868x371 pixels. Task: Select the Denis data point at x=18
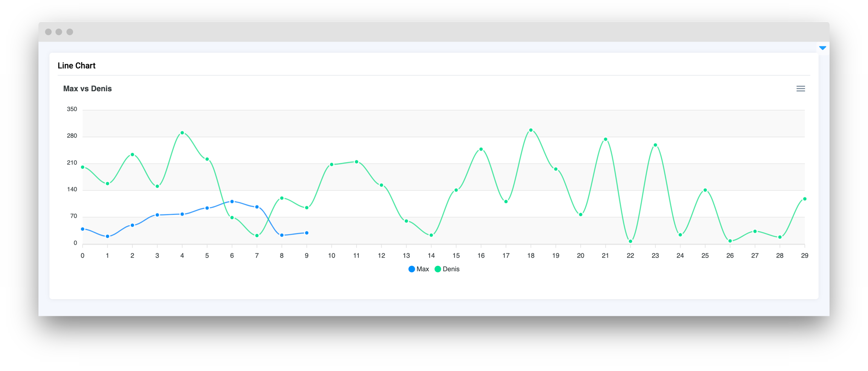pyautogui.click(x=531, y=130)
